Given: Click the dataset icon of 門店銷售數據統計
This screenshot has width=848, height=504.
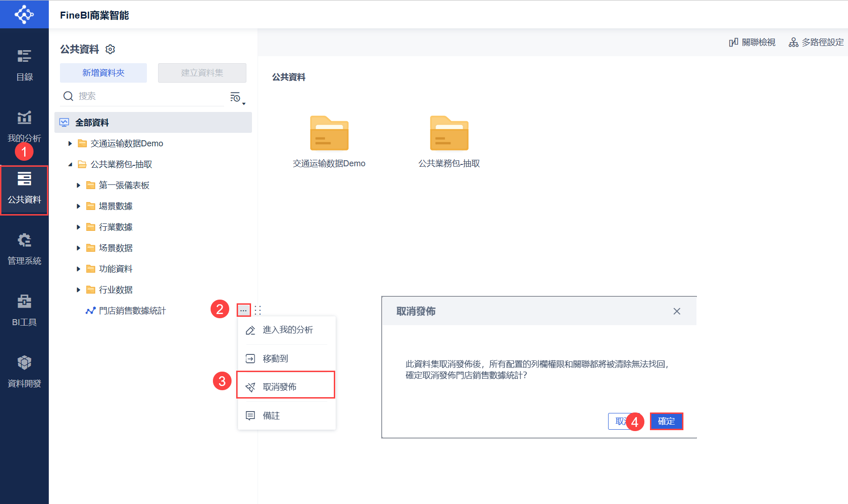Looking at the screenshot, I should (x=91, y=311).
